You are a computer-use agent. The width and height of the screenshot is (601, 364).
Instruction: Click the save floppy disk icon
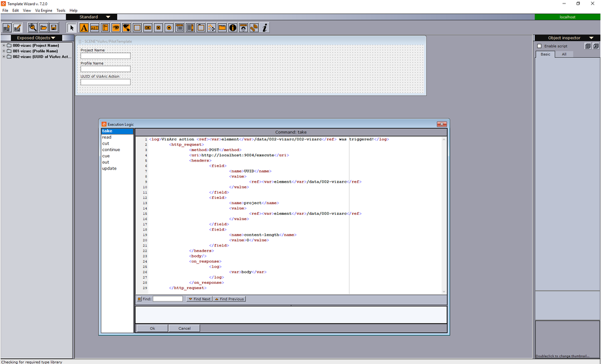pyautogui.click(x=53, y=28)
